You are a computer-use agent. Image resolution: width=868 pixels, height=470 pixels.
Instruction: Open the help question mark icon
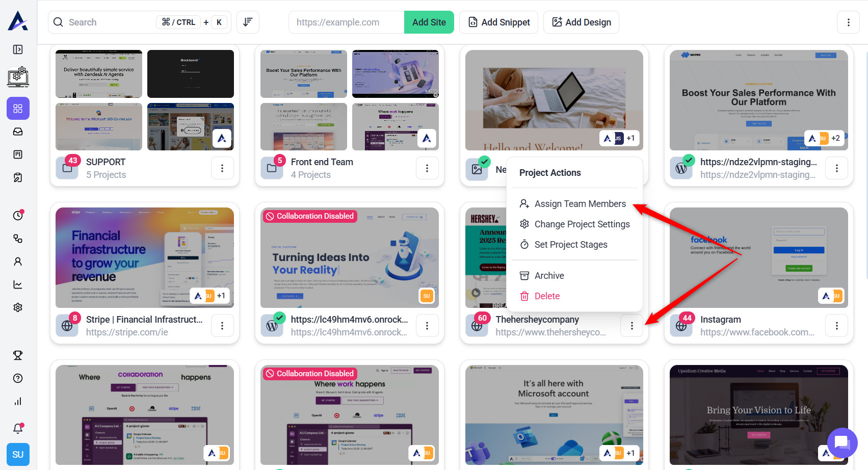[18, 378]
